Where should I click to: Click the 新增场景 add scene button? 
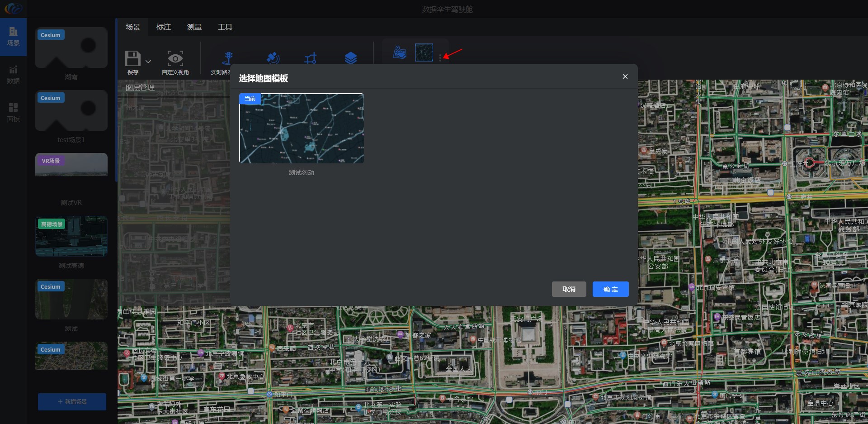pos(72,401)
